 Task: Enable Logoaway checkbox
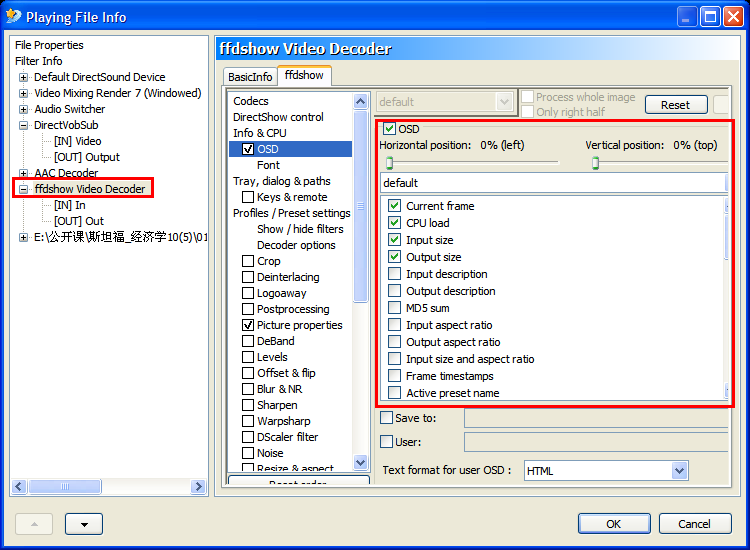tap(248, 293)
